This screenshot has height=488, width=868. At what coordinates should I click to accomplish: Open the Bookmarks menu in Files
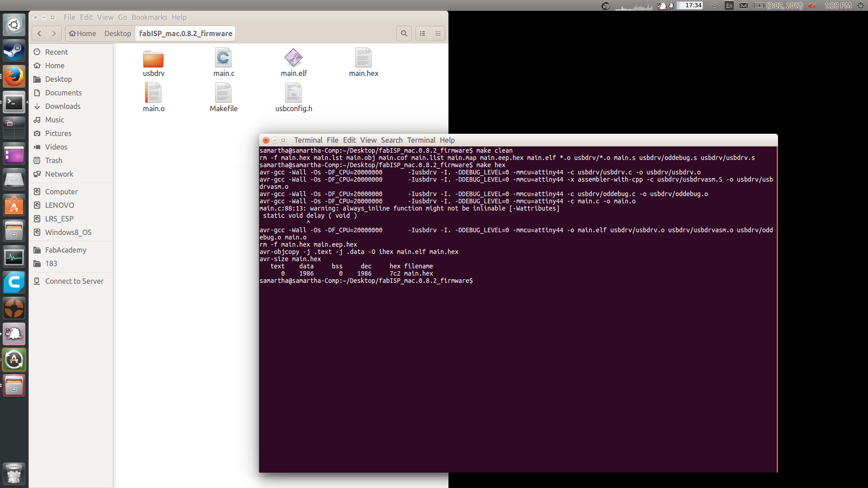pos(149,17)
